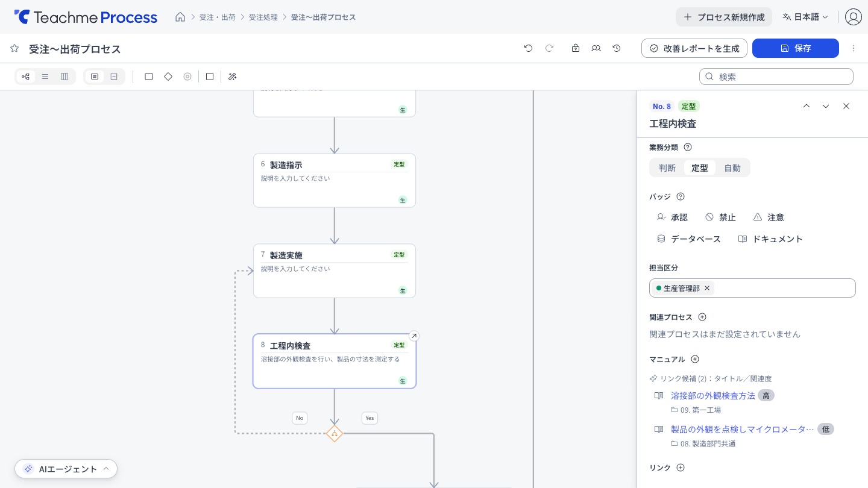Image resolution: width=868 pixels, height=488 pixels.
Task: Toggle the 禁止 badge
Action: (x=720, y=217)
